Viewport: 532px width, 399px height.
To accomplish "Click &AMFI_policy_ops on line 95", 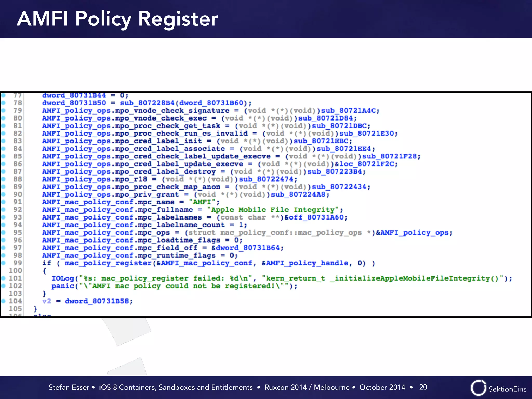I will point(412,233).
